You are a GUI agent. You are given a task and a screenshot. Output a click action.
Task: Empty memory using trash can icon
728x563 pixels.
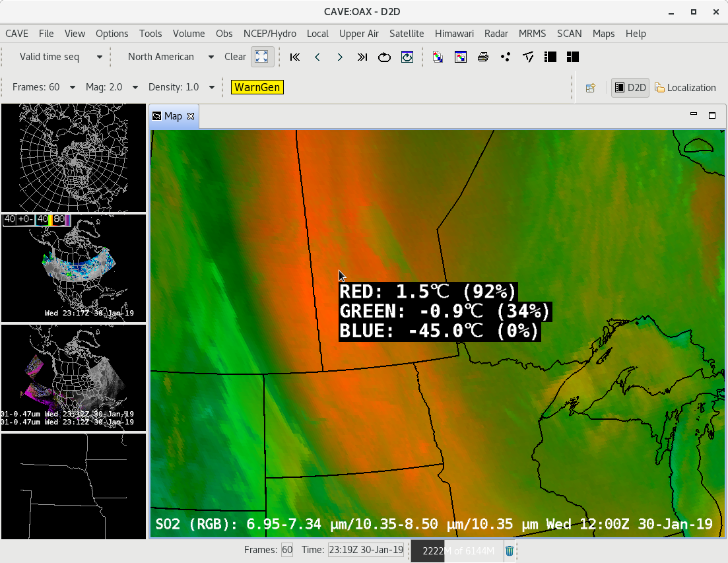click(510, 550)
